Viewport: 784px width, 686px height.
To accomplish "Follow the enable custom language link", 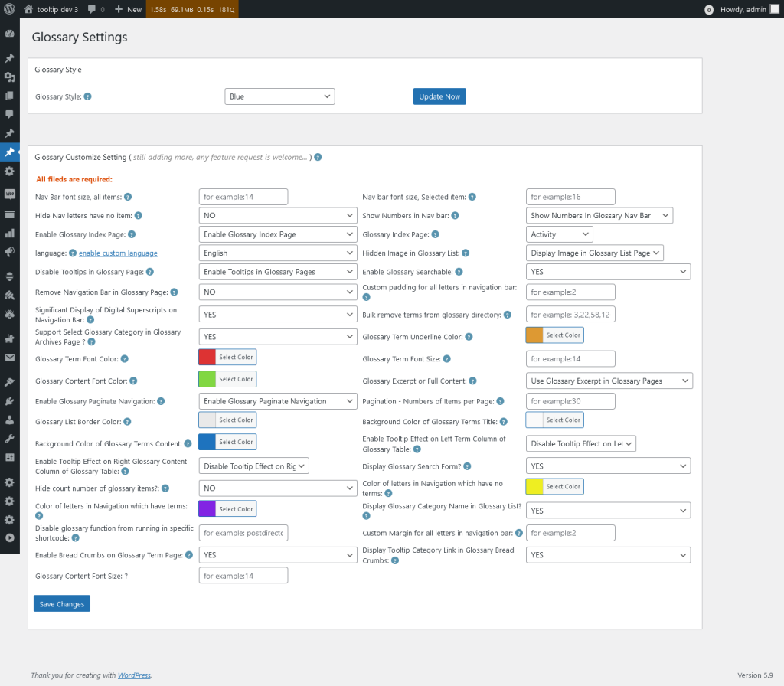I will [x=117, y=253].
